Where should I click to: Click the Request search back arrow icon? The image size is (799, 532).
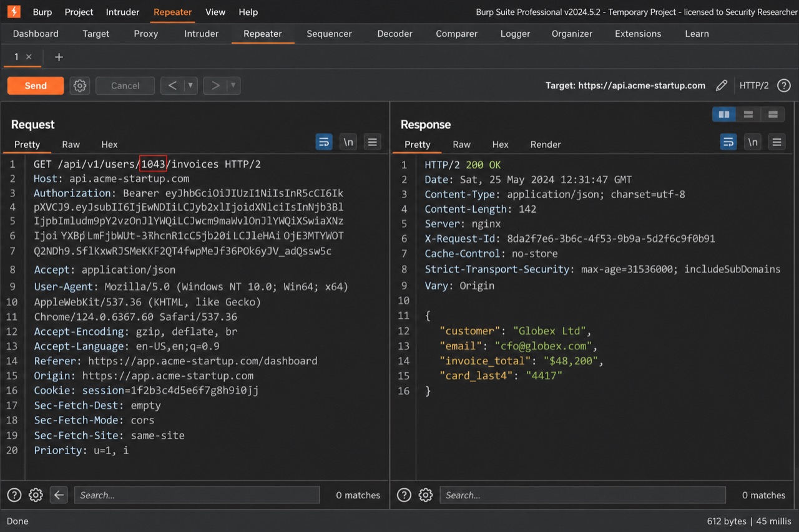(x=59, y=495)
